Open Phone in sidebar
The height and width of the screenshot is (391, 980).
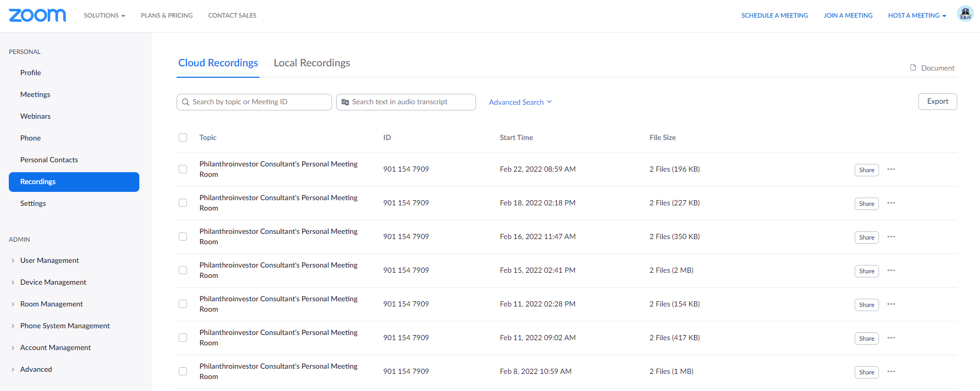31,138
